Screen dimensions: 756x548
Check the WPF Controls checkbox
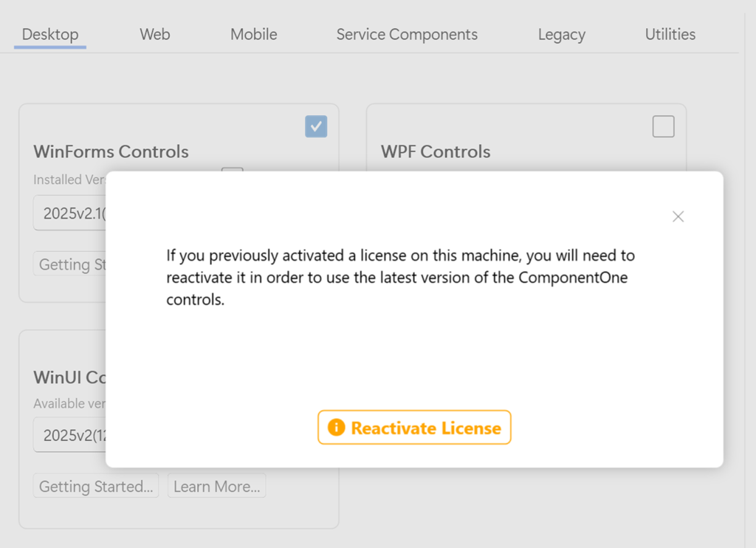(x=663, y=126)
